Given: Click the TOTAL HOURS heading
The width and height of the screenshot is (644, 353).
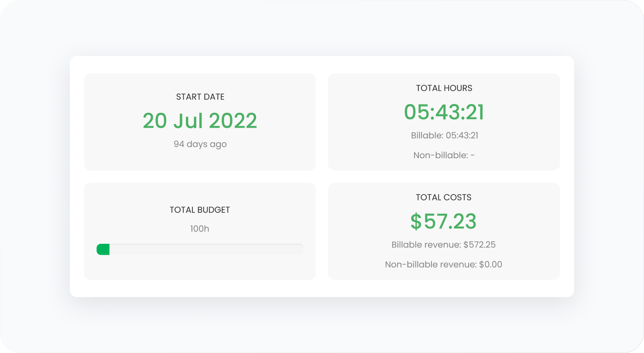Looking at the screenshot, I should 444,88.
